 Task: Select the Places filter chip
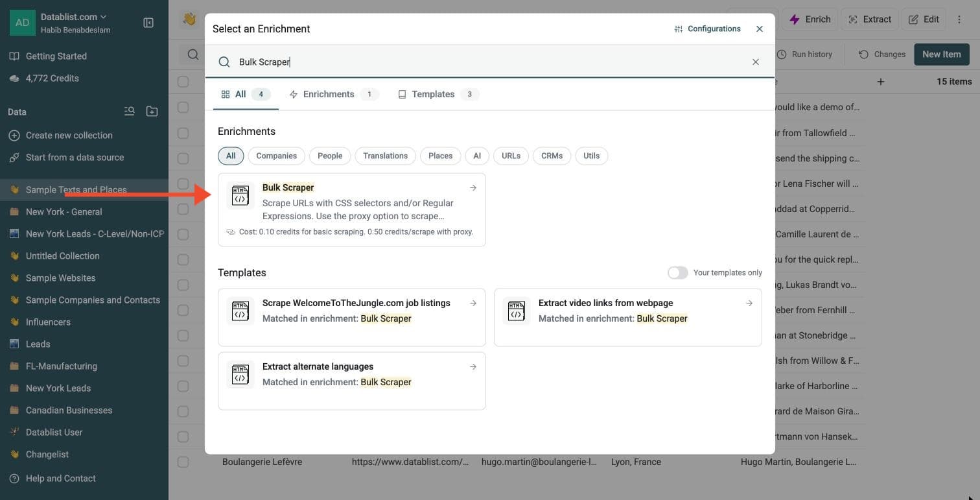coord(441,156)
